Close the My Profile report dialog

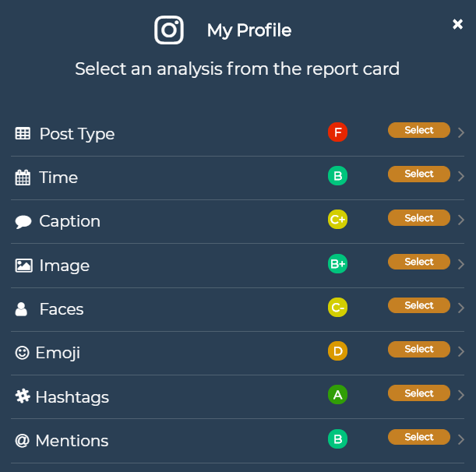[458, 24]
